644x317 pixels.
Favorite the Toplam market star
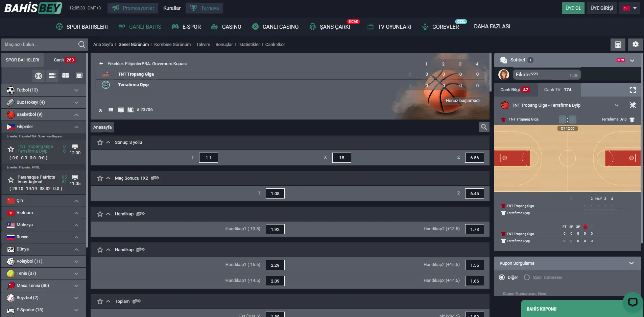point(100,301)
